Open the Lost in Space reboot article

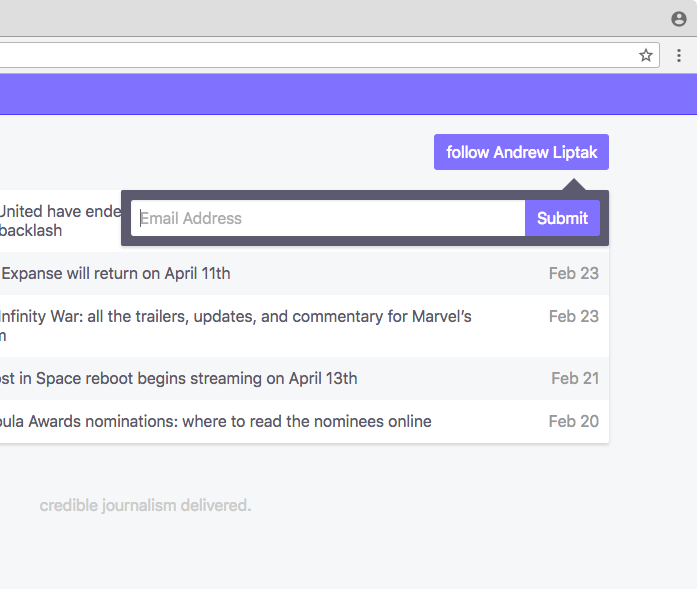[x=178, y=378]
